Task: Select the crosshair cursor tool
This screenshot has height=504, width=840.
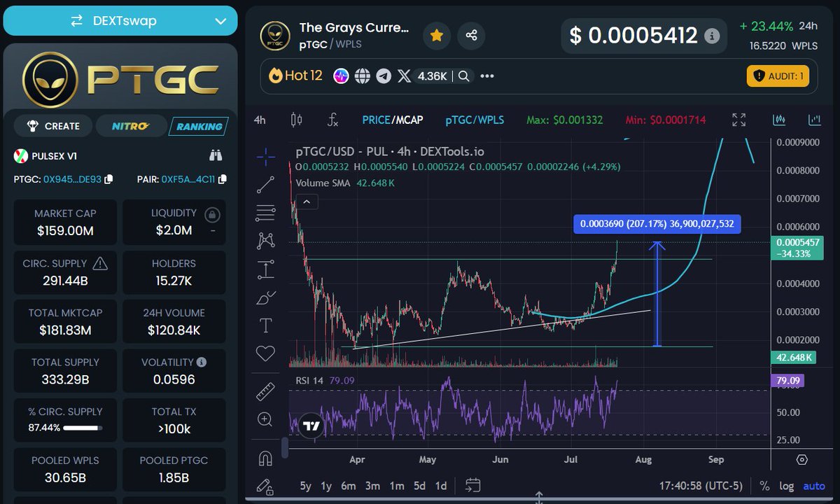Action: coord(265,156)
